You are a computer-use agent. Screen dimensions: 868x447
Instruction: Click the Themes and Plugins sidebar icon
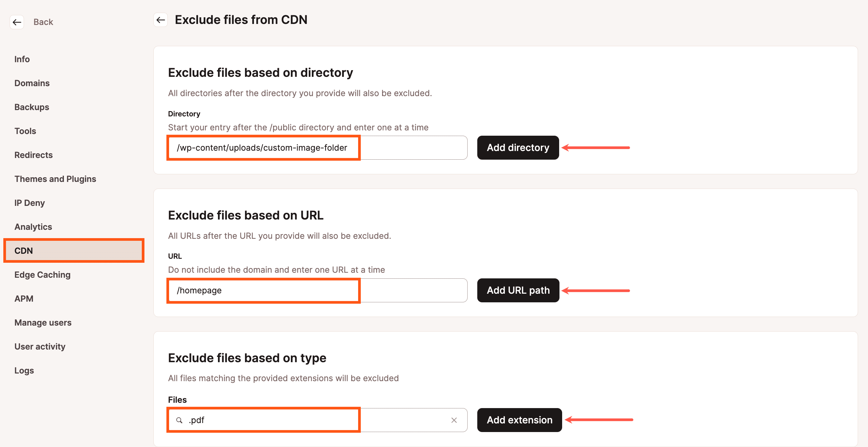55,179
